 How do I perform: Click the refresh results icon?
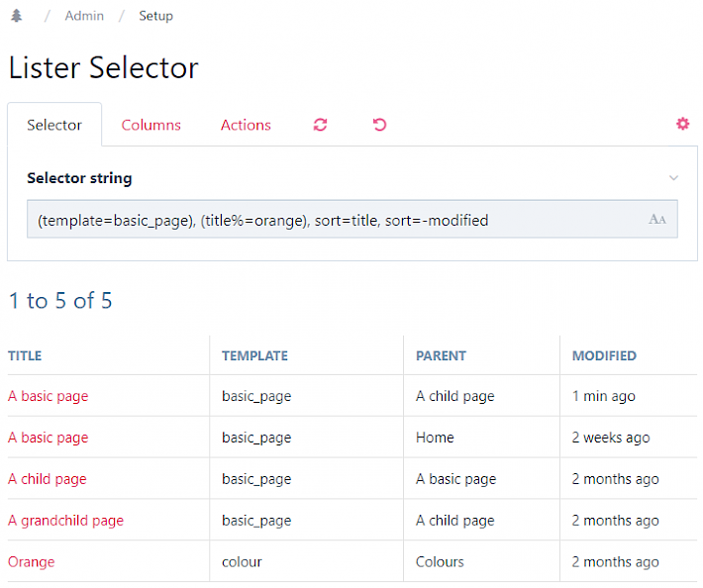pos(320,125)
